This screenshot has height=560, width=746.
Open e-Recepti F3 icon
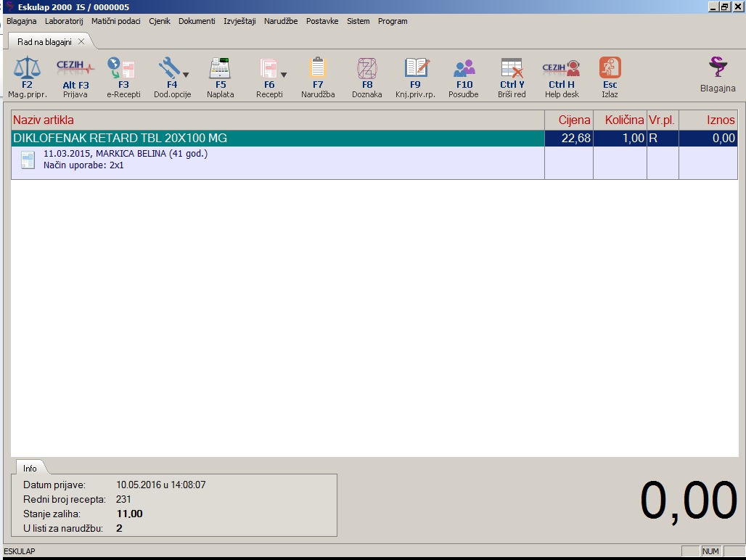[121, 68]
